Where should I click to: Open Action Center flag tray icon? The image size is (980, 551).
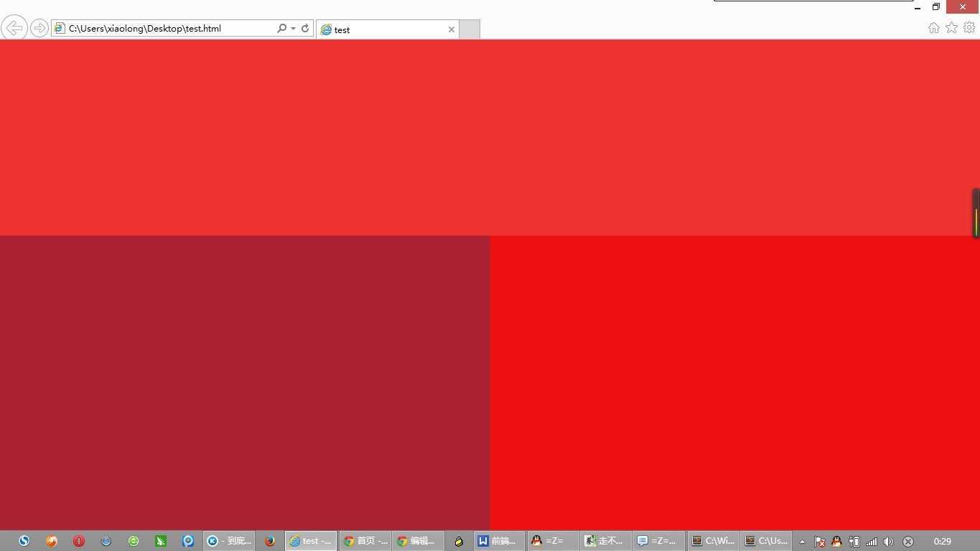819,542
